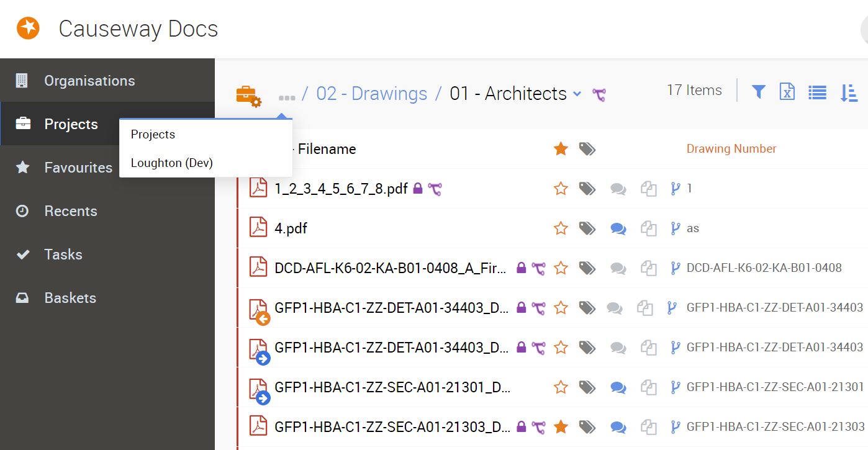
Task: Open blue comments icon for 4.pdf
Action: (618, 228)
